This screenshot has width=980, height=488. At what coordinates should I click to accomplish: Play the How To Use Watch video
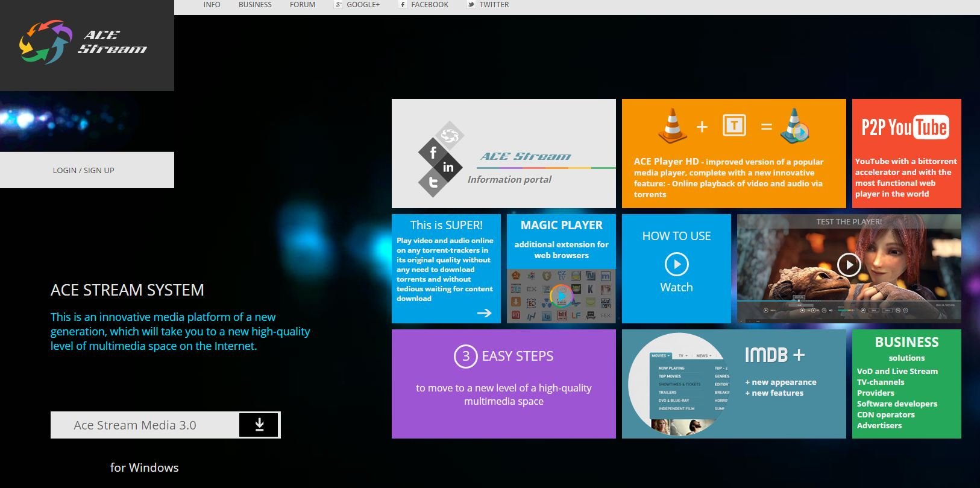pyautogui.click(x=676, y=264)
